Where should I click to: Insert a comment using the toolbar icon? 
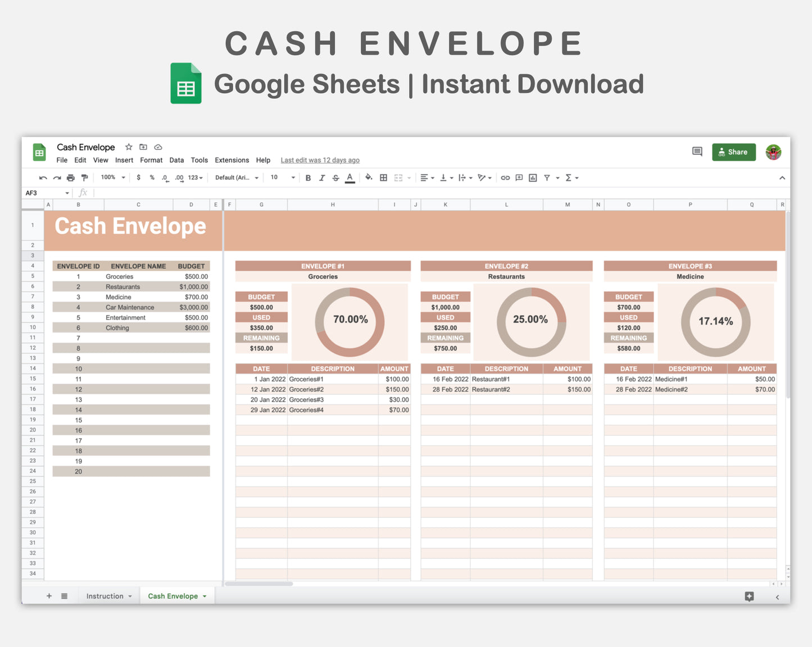click(x=518, y=177)
